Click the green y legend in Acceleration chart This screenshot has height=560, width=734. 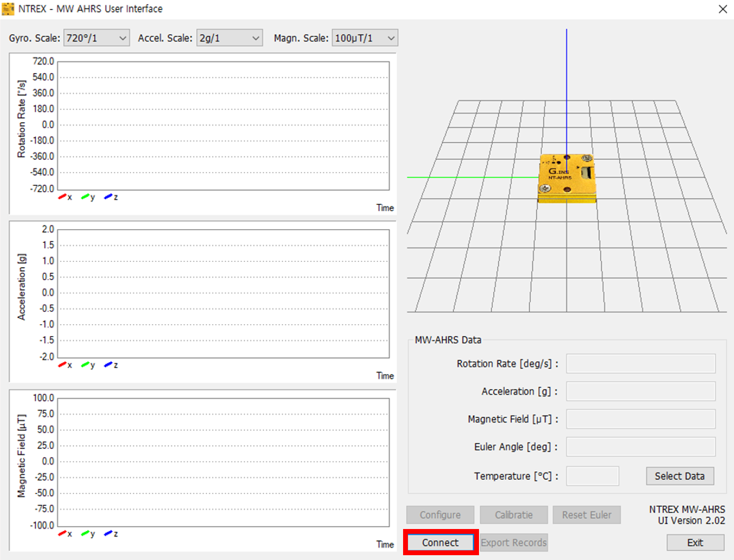[x=88, y=365]
